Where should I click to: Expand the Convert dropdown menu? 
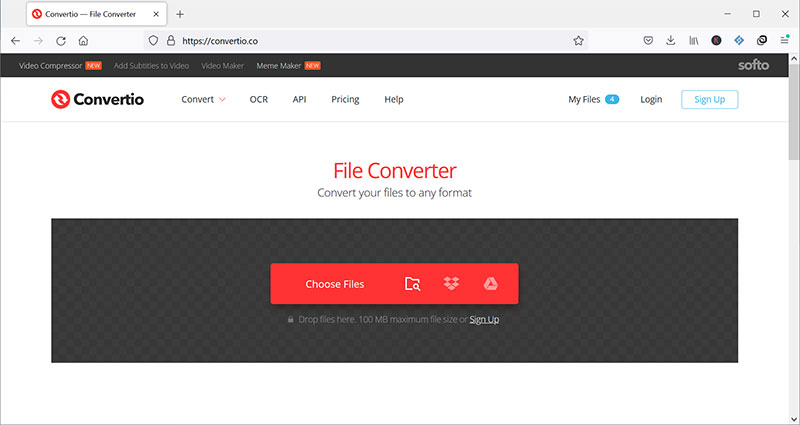click(203, 99)
